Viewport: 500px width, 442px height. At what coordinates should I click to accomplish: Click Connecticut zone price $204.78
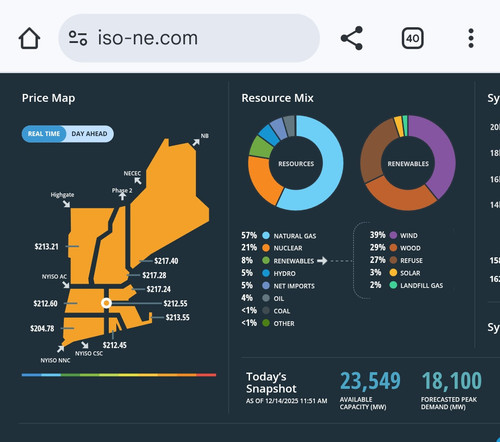point(42,329)
